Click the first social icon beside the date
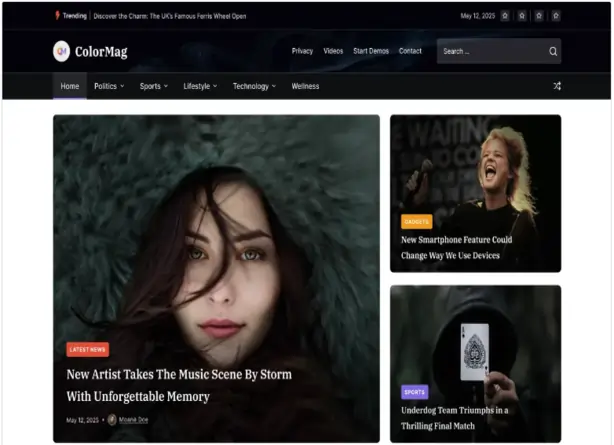Screen dimensions: 614x445 tap(505, 16)
